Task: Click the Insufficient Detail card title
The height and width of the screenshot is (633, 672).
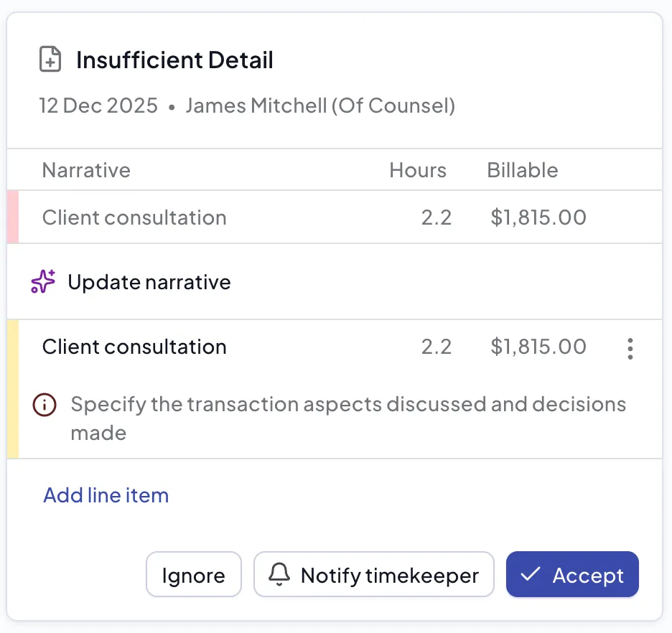Action: coord(174,60)
